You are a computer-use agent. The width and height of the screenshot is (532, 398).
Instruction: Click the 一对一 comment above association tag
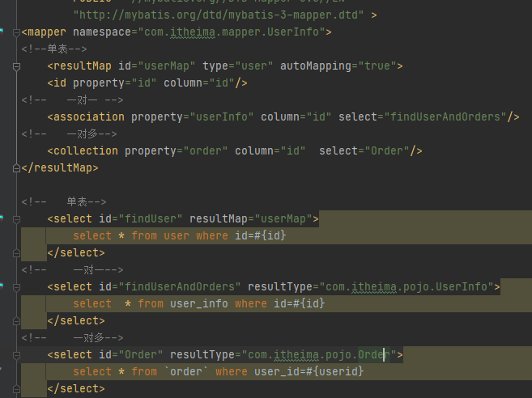(72, 99)
